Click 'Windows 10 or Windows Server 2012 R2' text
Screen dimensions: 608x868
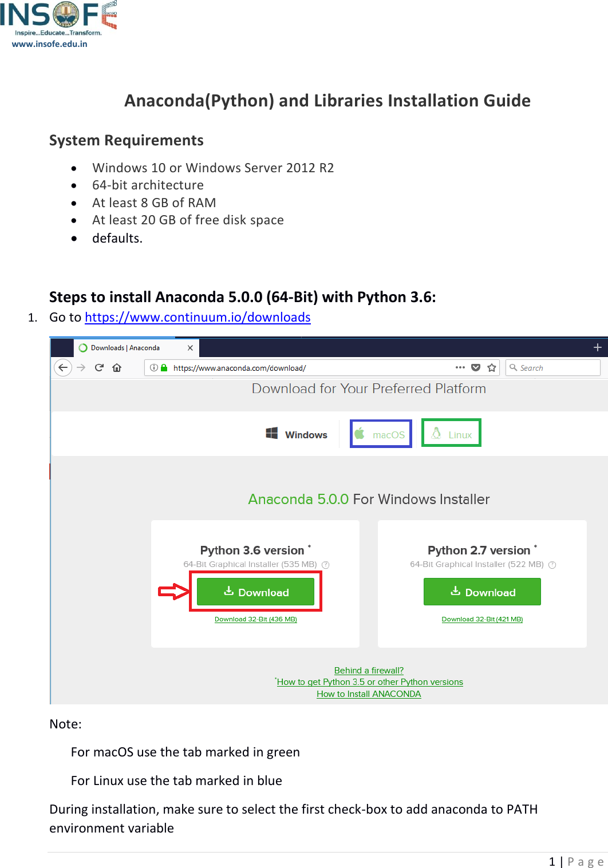point(213,168)
